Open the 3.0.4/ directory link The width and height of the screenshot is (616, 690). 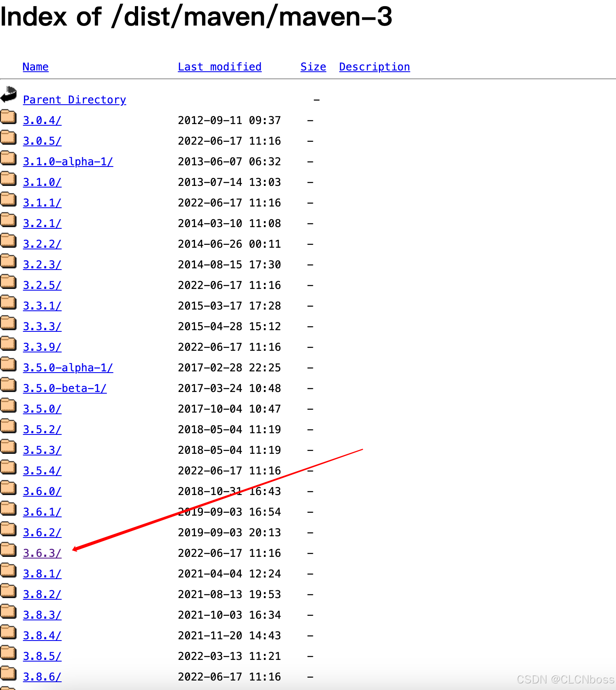tap(42, 120)
